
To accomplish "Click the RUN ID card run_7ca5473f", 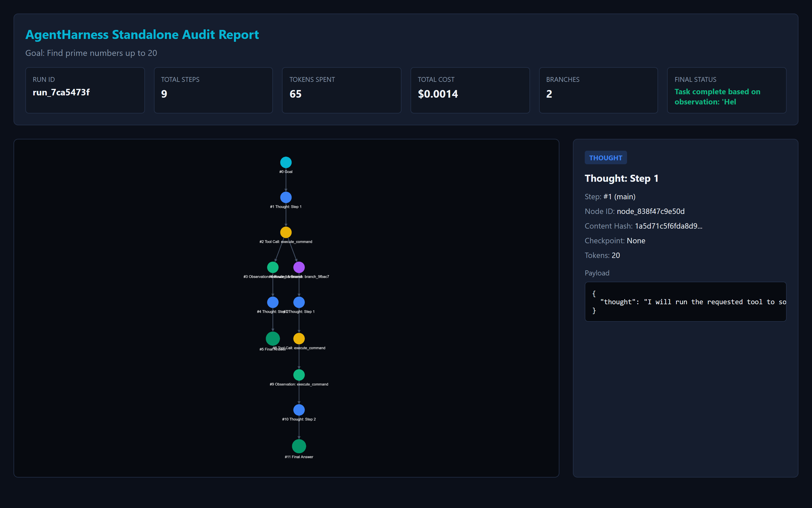I will pyautogui.click(x=85, y=90).
